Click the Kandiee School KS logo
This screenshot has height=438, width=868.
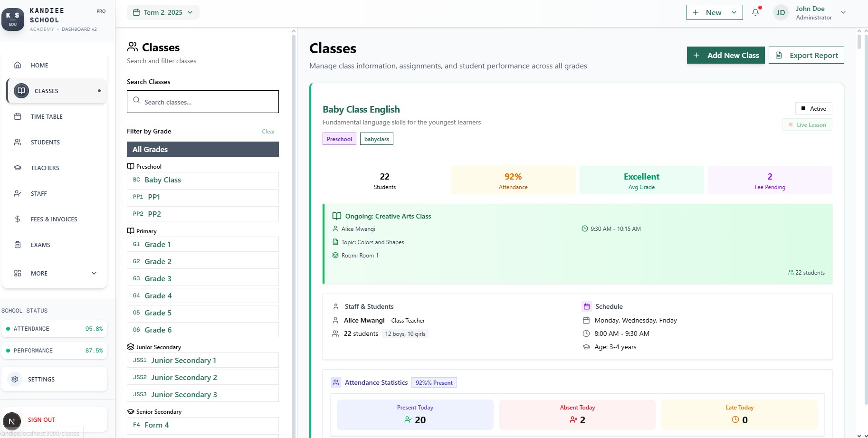click(13, 19)
